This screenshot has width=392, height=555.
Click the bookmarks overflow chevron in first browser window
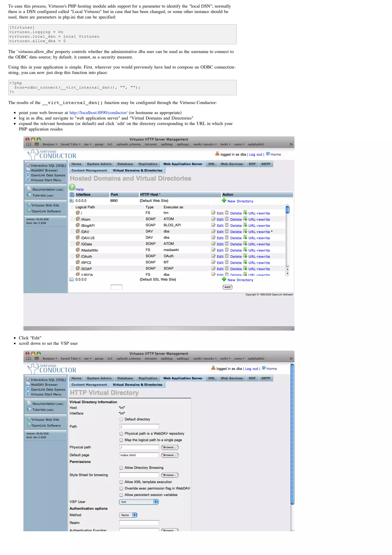click(291, 144)
